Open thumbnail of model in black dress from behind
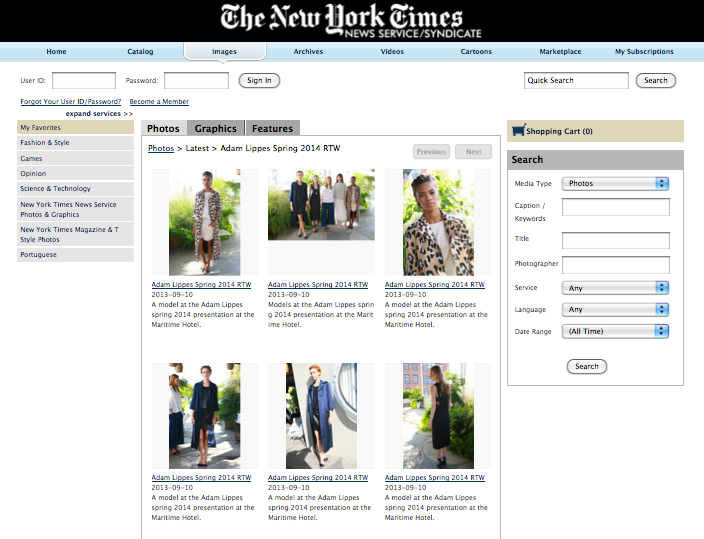Screen dimensions: 704x539 tap(438, 416)
